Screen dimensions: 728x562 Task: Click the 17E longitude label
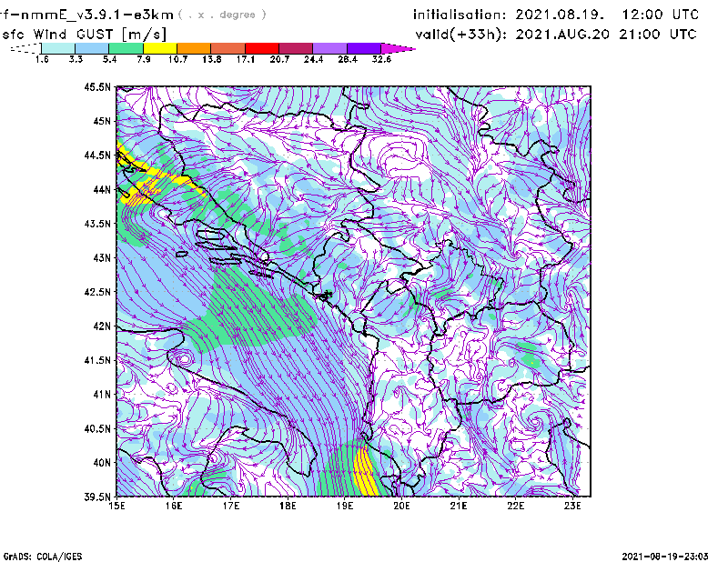pyautogui.click(x=231, y=506)
